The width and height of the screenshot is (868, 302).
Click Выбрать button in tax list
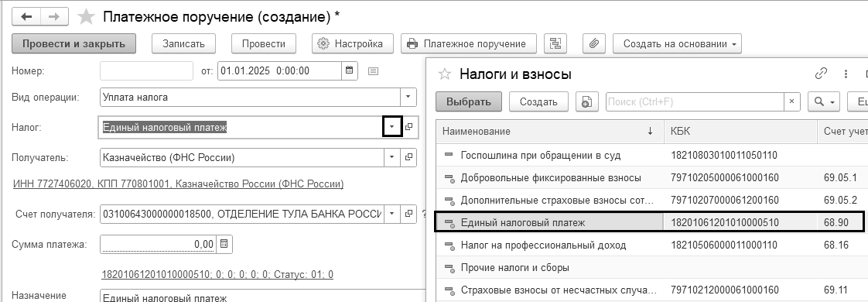tap(469, 101)
